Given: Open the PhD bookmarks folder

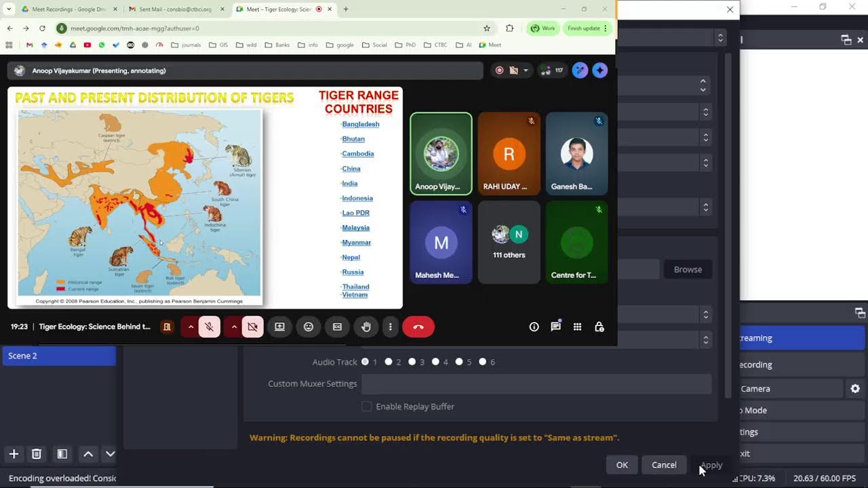Looking at the screenshot, I should (x=405, y=45).
